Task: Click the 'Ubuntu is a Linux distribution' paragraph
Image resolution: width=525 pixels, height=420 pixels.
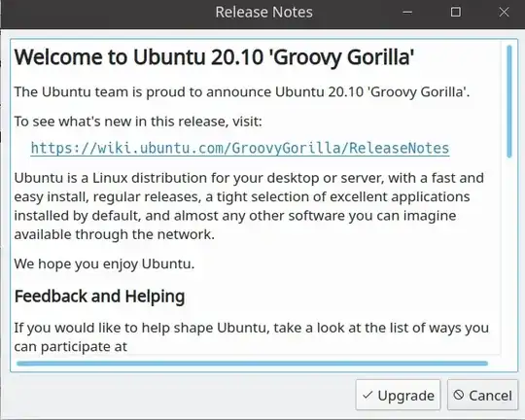Action: 249,206
